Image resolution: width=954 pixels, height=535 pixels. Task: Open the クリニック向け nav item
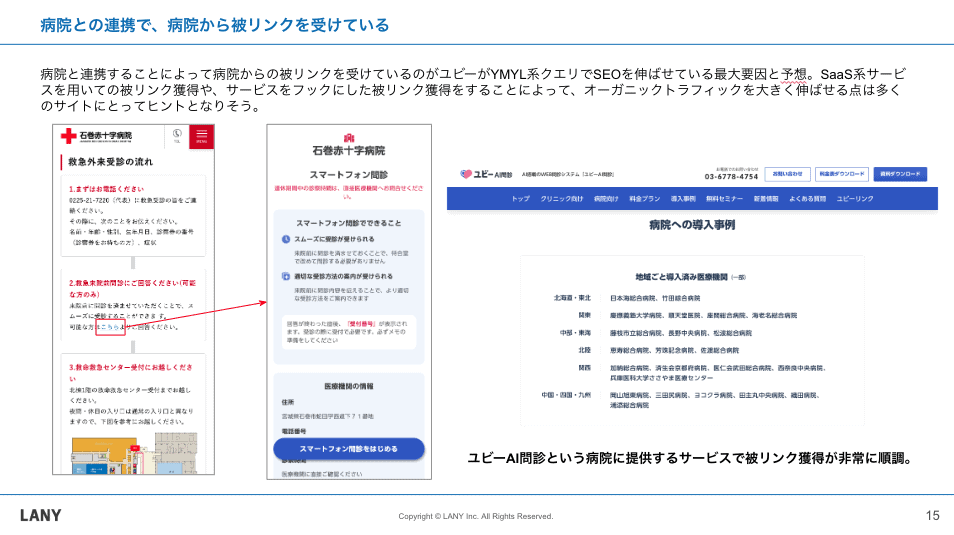pyautogui.click(x=562, y=199)
